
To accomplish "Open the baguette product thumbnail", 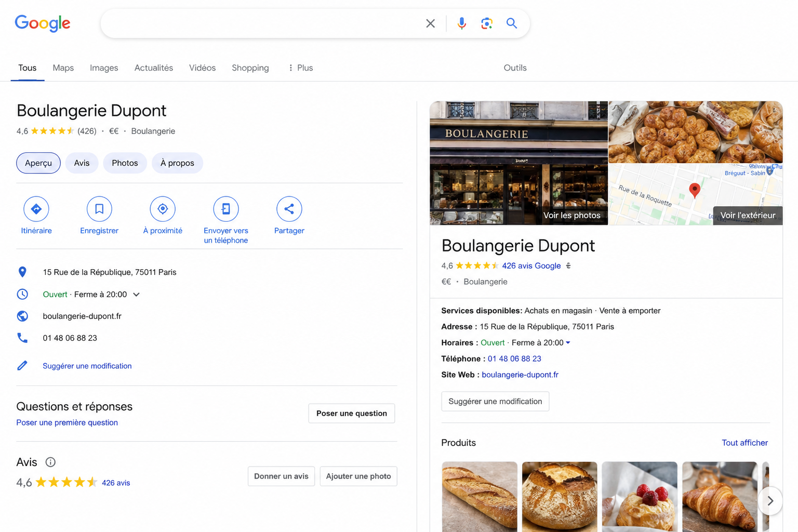I will [x=480, y=497].
